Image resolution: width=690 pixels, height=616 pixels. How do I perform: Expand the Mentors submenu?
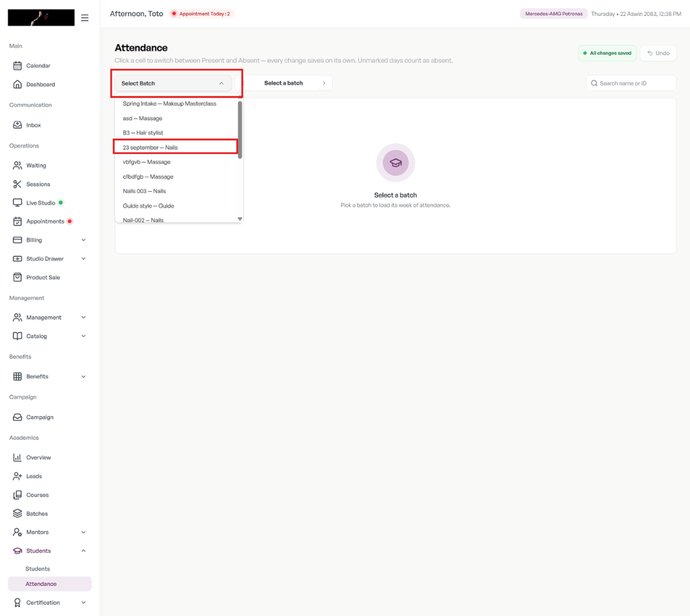84,532
